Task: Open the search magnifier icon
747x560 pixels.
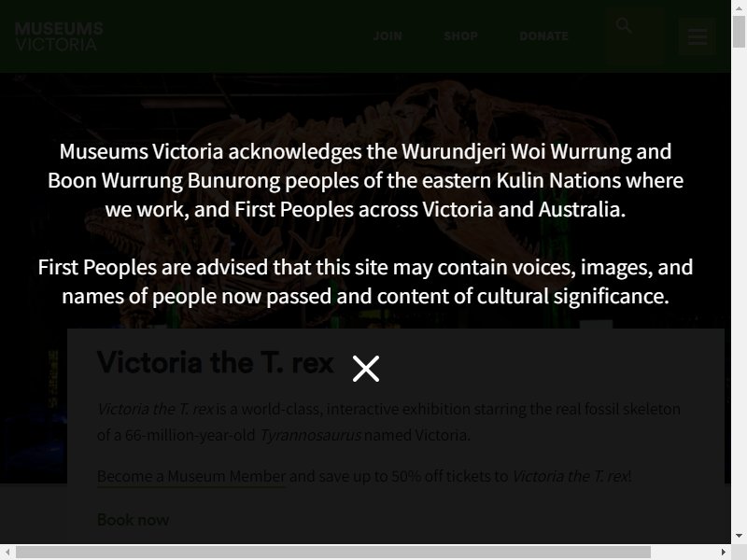Action: [x=624, y=25]
